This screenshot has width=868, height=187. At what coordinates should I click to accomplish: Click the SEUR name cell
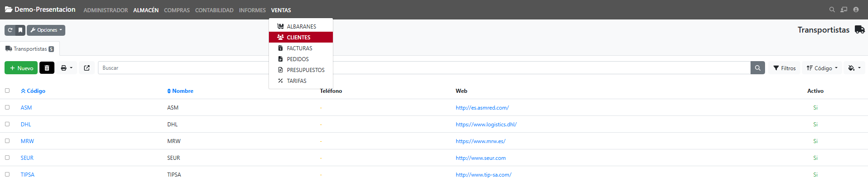[x=174, y=158]
